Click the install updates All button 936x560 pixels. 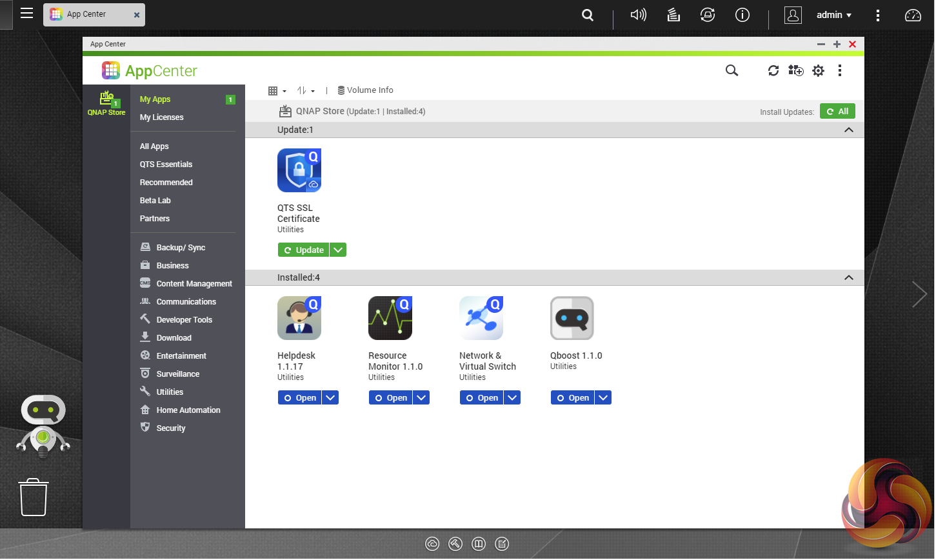tap(837, 112)
